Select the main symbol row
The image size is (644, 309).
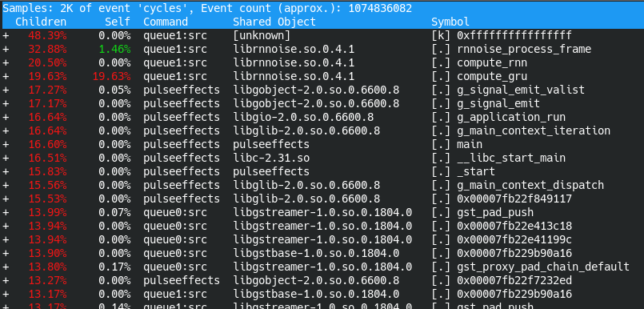point(322,144)
